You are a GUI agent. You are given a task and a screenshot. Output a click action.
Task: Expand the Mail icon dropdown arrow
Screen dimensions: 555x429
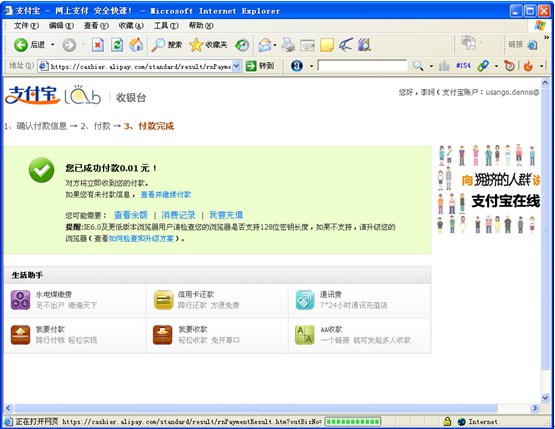coord(275,45)
